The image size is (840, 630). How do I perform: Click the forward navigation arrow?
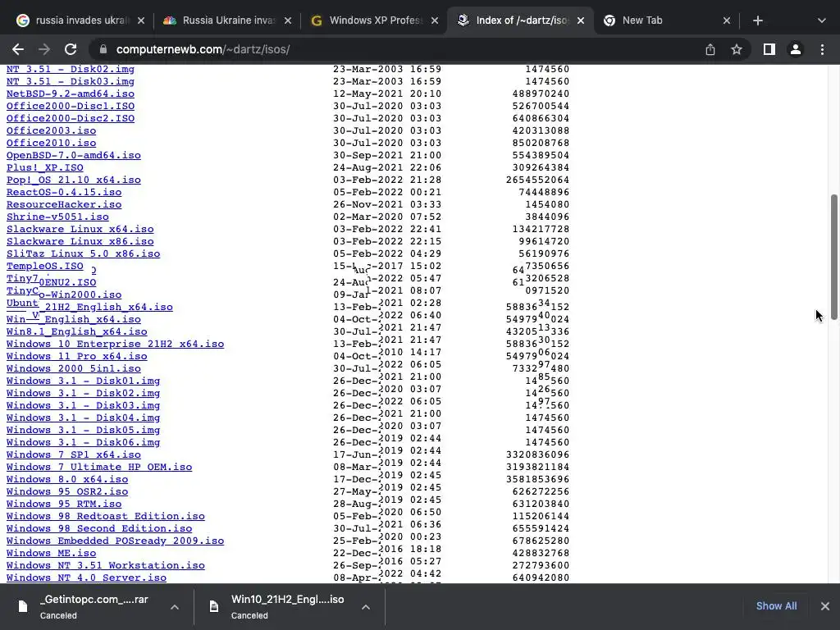[44, 49]
